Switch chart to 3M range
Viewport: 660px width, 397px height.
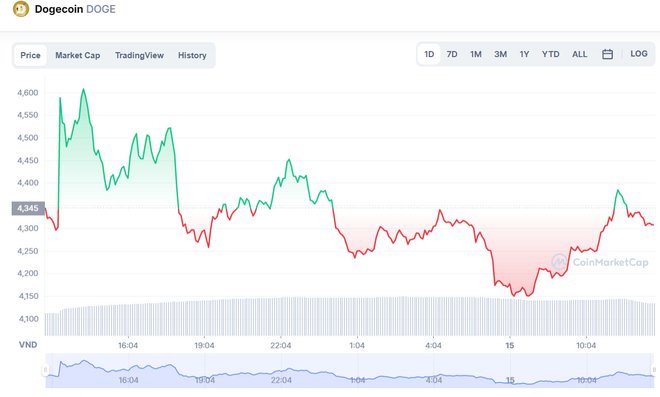coord(500,54)
